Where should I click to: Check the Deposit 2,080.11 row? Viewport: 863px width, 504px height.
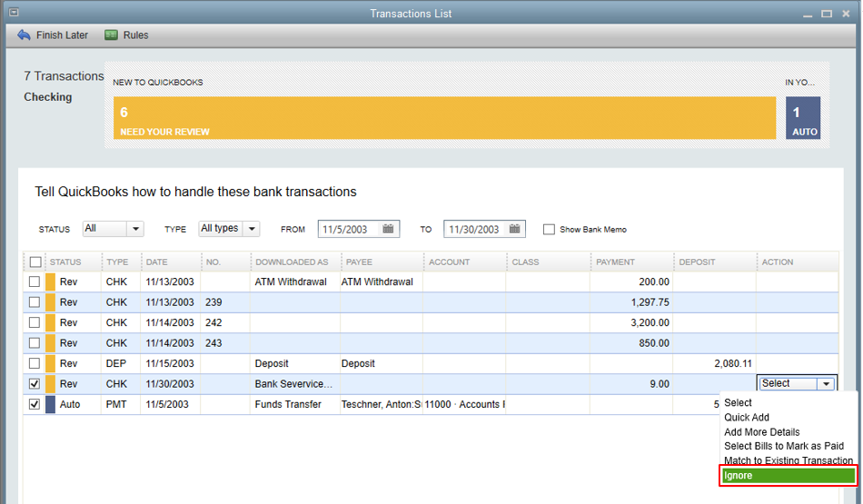click(x=35, y=363)
